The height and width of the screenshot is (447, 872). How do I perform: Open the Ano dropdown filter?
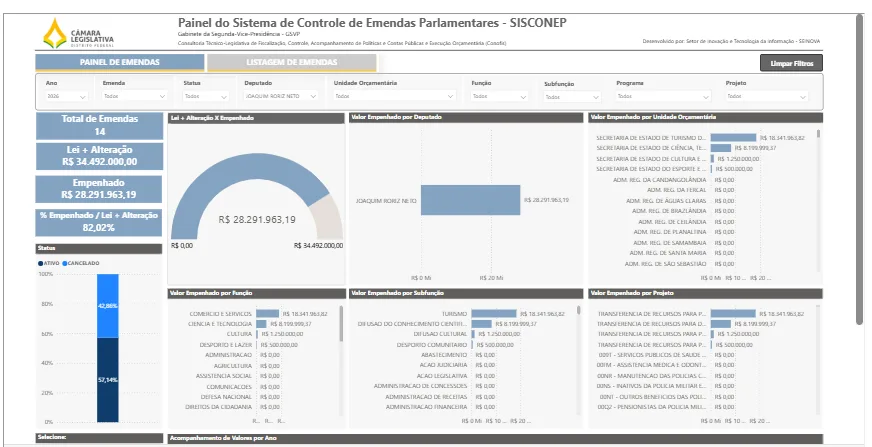pyautogui.click(x=66, y=96)
